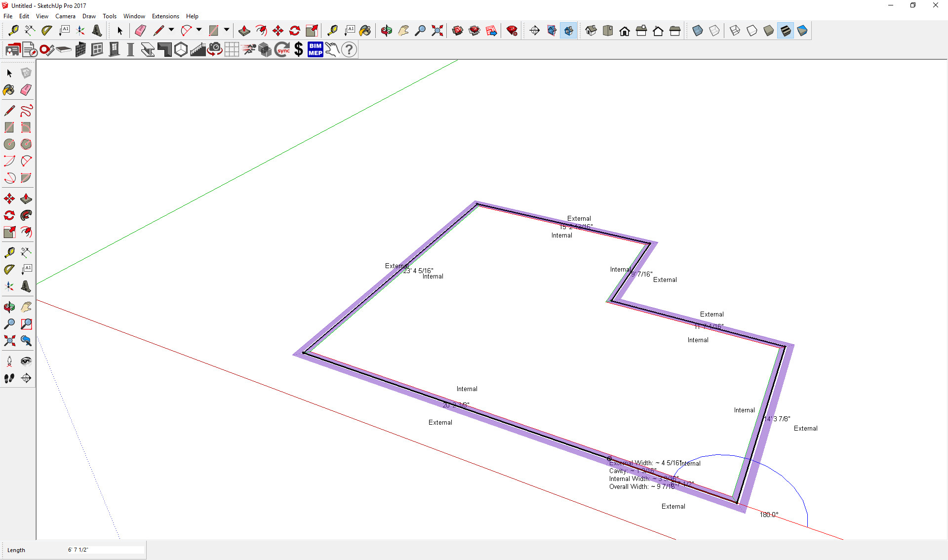
Task: Click the '23' 4 5/16"' wall dimension
Action: pos(418,271)
